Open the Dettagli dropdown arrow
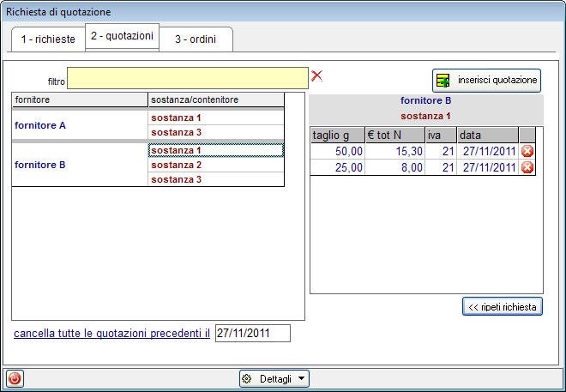The image size is (566, 392). (x=301, y=378)
